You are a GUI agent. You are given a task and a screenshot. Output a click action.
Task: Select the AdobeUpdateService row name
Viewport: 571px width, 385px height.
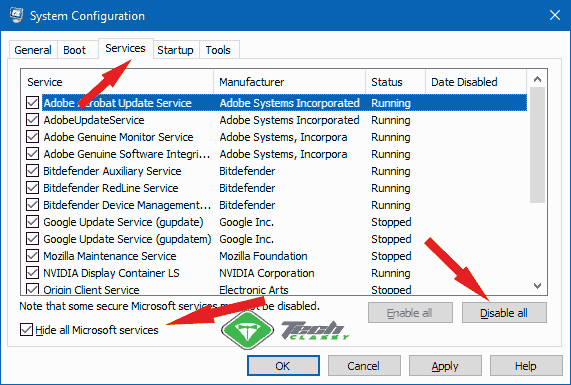94,120
